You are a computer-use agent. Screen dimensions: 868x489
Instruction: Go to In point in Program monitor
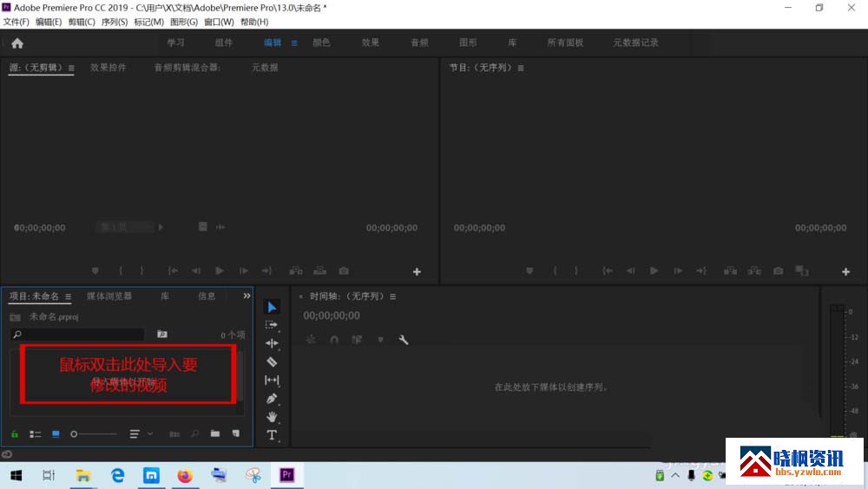(x=608, y=271)
